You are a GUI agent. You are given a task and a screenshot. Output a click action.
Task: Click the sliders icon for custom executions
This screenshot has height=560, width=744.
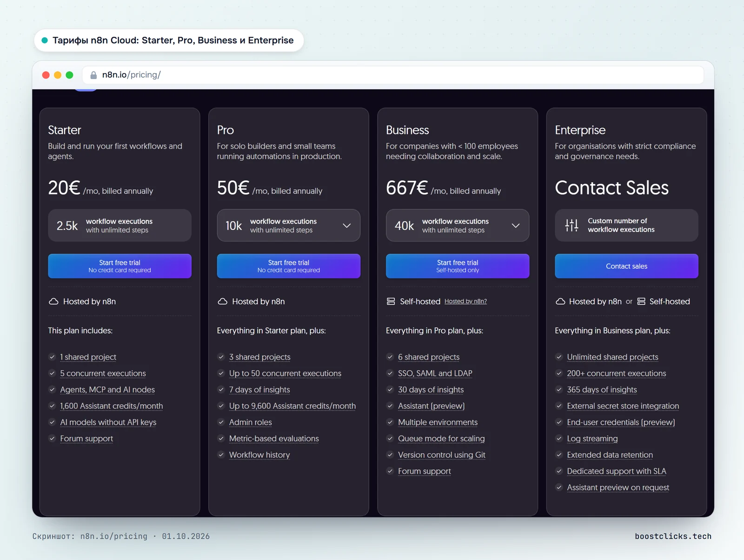[x=571, y=225]
